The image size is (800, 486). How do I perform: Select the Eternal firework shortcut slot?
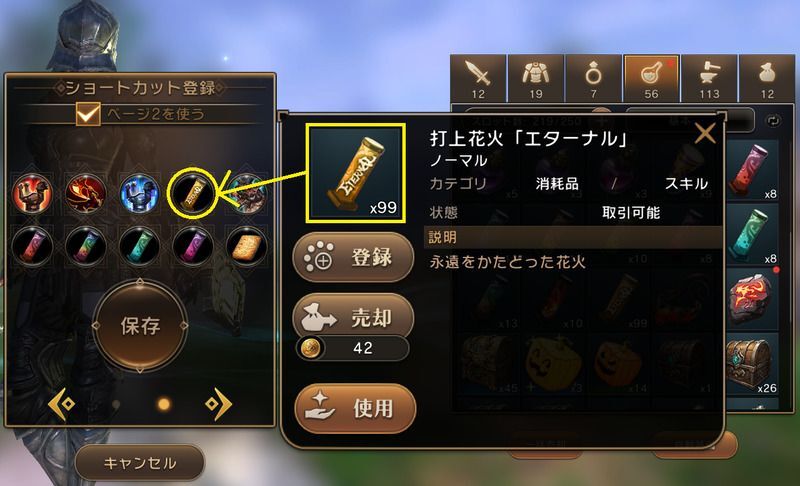193,194
